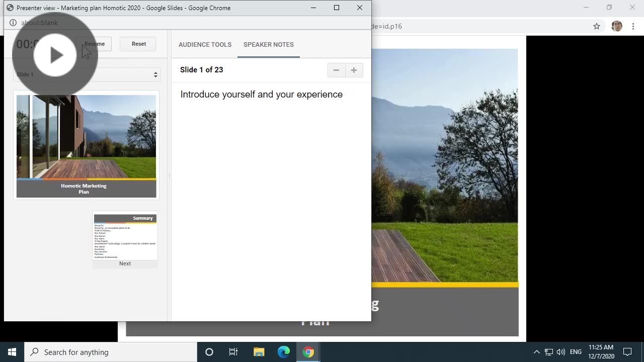Open Microsoft Edge from the taskbar
Screen dimensions: 644x362
tap(283, 352)
